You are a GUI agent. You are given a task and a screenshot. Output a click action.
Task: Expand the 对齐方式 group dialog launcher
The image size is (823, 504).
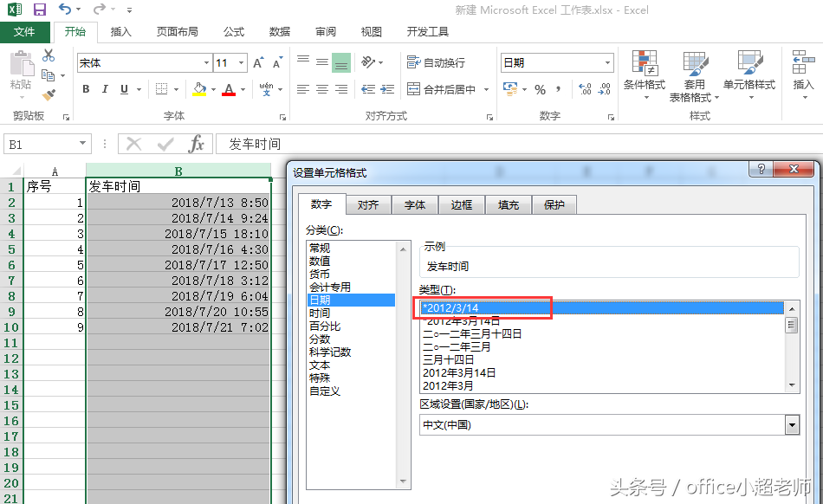click(x=489, y=118)
